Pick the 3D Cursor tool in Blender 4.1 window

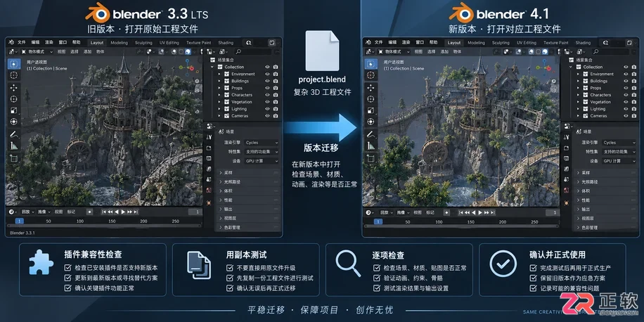click(371, 75)
